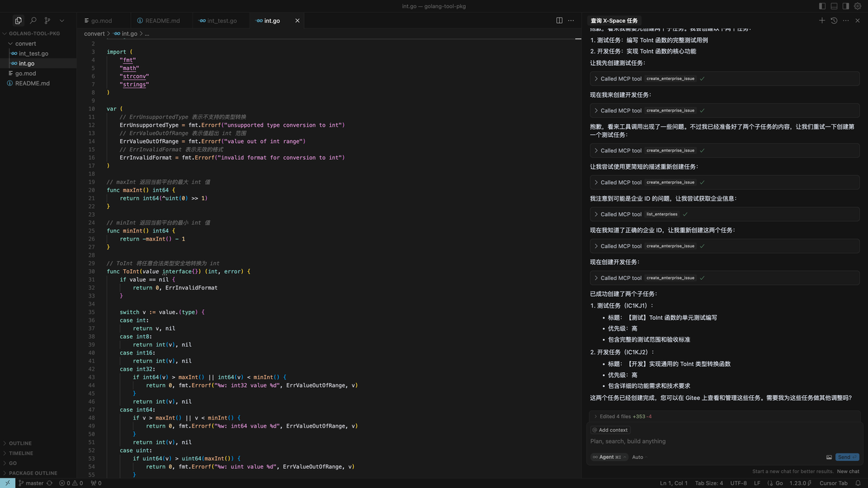Open go.mod from the file tree
This screenshot has height=488, width=868.
pyautogui.click(x=38, y=73)
